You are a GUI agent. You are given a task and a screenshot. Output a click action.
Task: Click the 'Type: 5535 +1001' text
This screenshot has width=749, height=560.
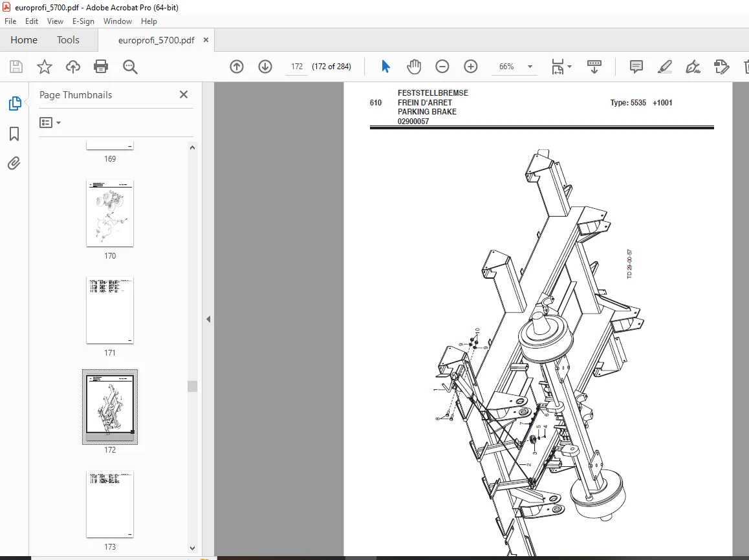[x=641, y=103]
